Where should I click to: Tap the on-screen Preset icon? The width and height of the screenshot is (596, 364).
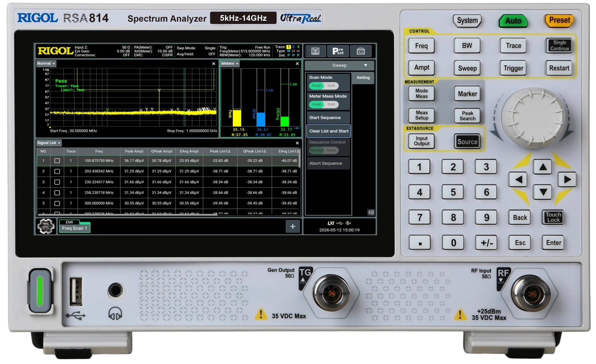[338, 51]
